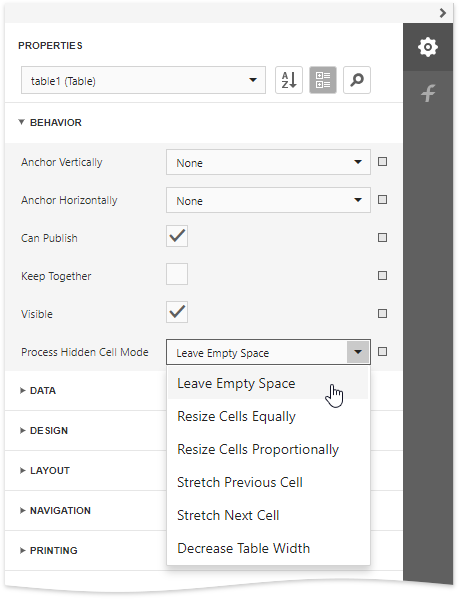Open the Properties gear tab

(x=428, y=47)
